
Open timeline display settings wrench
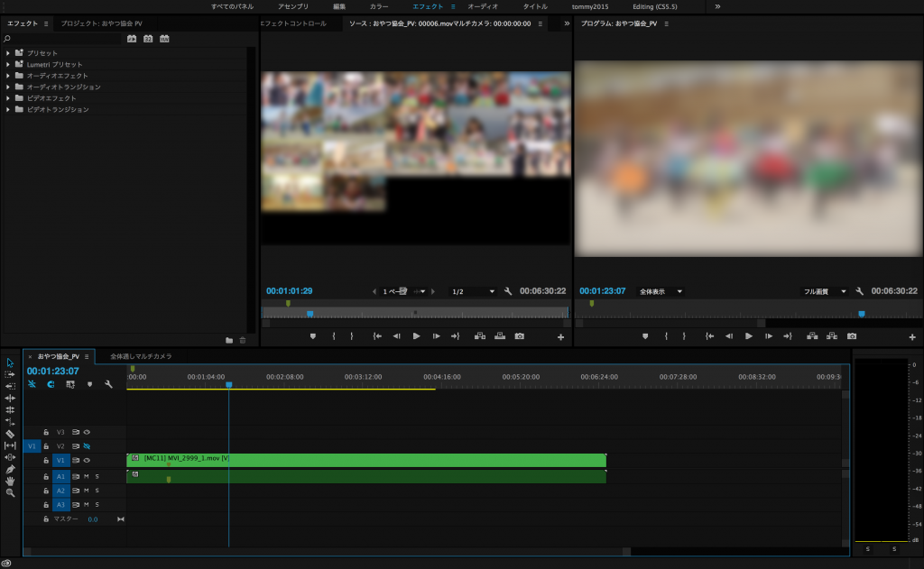point(108,384)
